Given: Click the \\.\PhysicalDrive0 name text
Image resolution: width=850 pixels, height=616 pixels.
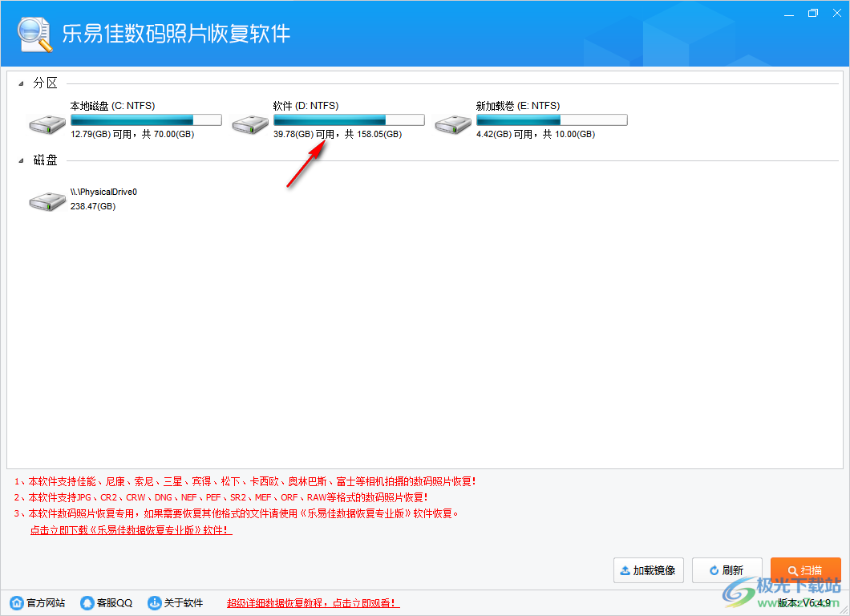Looking at the screenshot, I should [103, 192].
